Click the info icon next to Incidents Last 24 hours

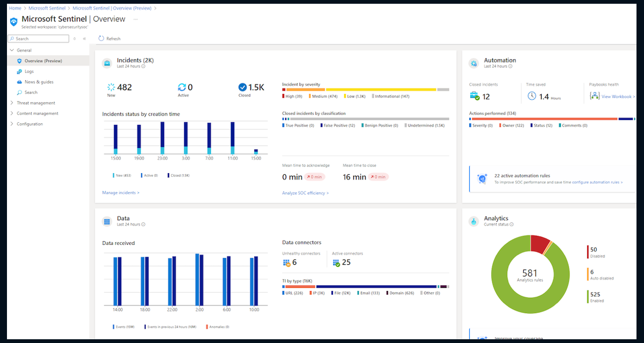point(143,66)
